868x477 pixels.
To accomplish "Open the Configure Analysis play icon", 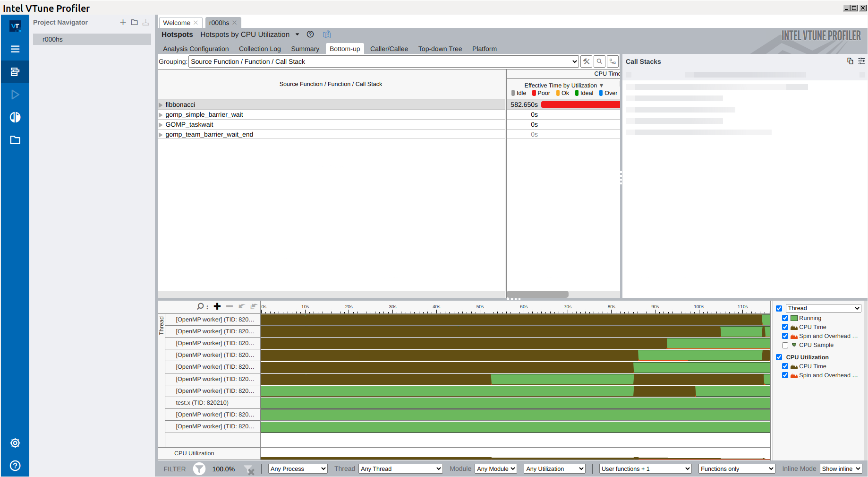I will [15, 95].
